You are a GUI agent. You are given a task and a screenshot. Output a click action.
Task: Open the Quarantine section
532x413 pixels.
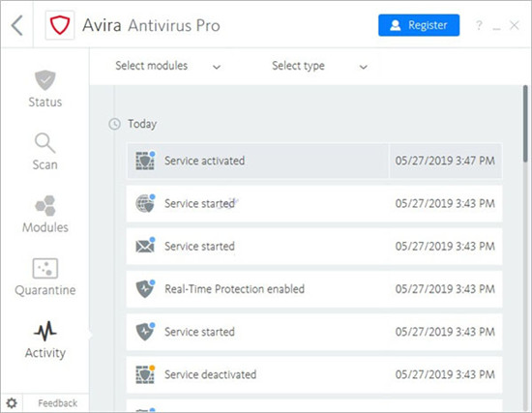45,277
